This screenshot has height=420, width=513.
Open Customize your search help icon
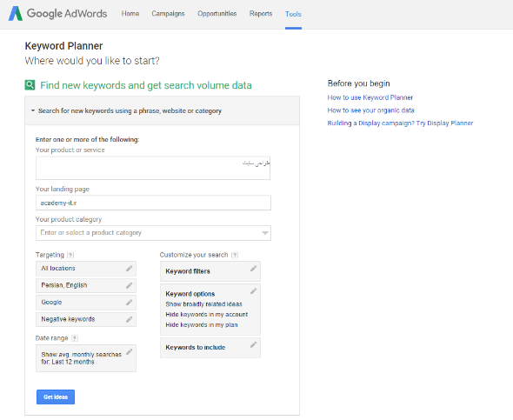pyautogui.click(x=235, y=255)
